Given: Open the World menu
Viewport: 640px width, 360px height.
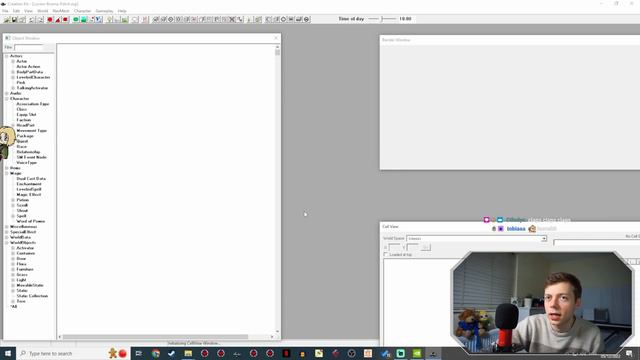Looking at the screenshot, I should (x=42, y=11).
